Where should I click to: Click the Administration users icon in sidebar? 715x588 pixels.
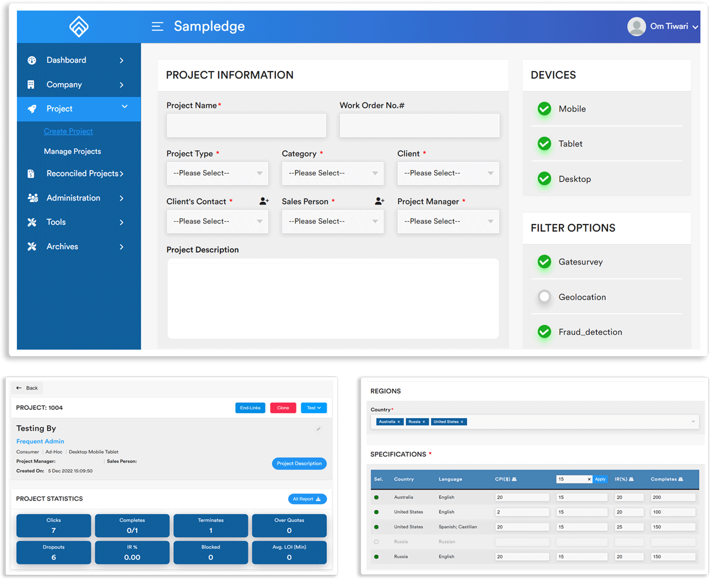tap(32, 198)
